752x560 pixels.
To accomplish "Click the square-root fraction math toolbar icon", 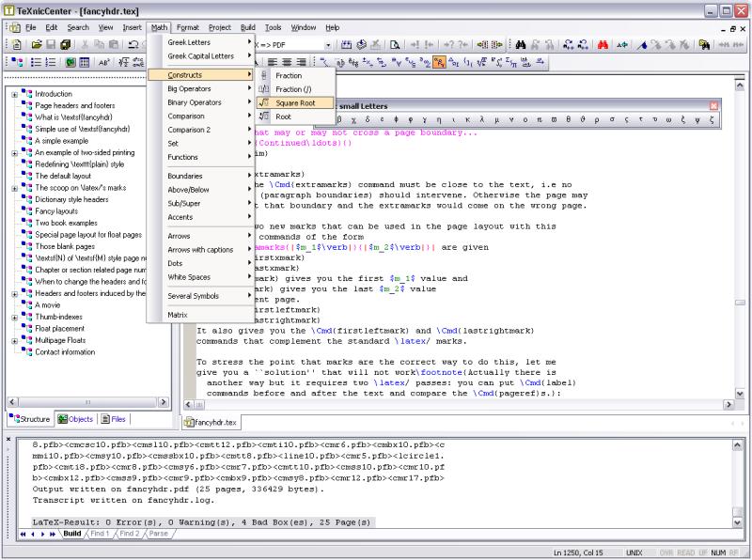I will point(124,62).
